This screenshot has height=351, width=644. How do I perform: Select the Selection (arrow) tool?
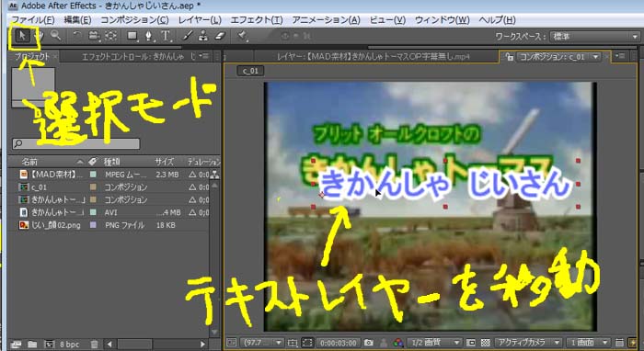(22, 36)
